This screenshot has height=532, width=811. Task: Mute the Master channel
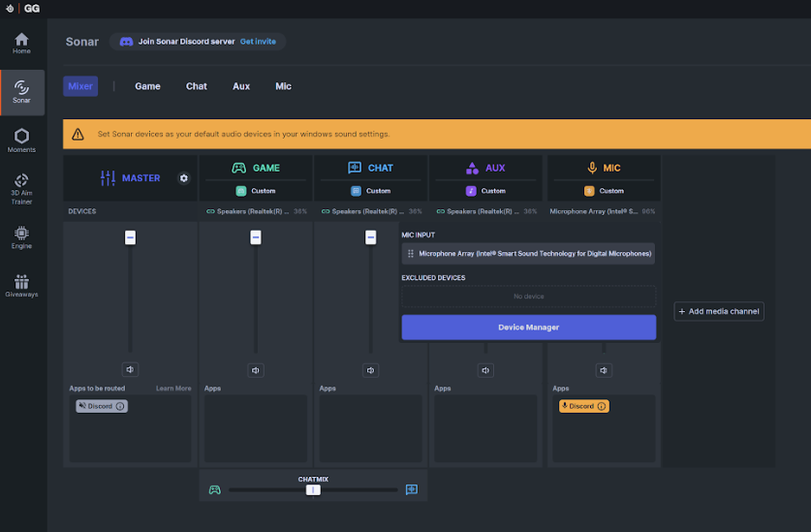[x=130, y=369]
